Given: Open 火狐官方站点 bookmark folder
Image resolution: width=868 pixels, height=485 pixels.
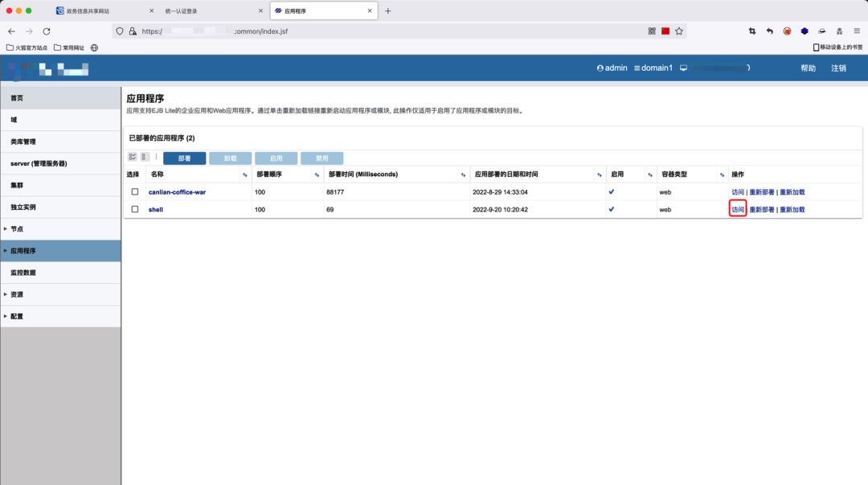Looking at the screenshot, I should 27,47.
